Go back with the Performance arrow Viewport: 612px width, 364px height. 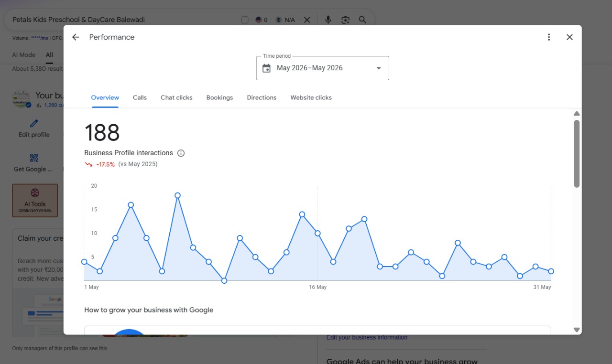click(76, 37)
